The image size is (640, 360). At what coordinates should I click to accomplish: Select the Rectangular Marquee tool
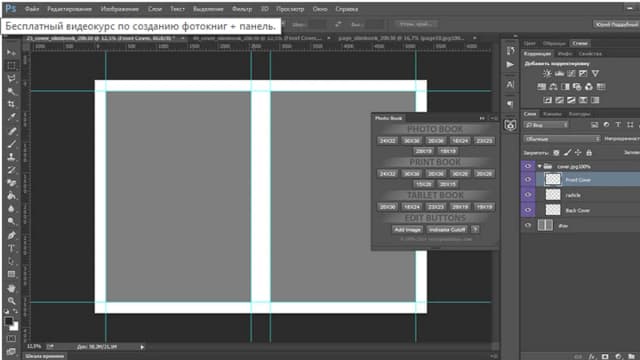point(11,66)
